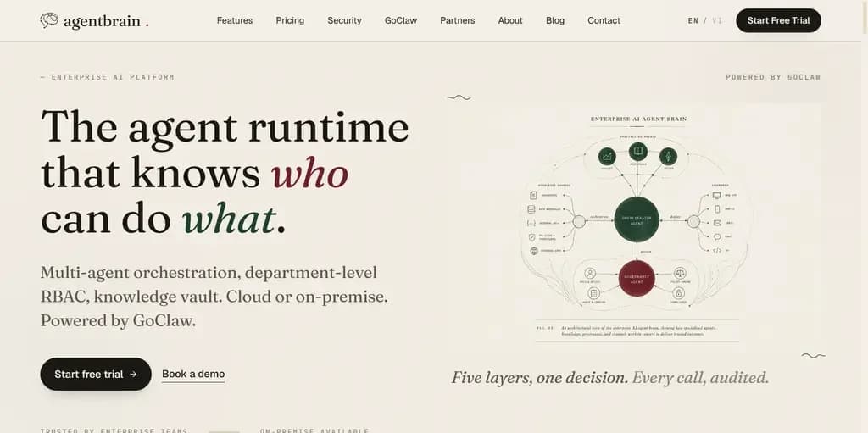868x433 pixels.
Task: Click the mobile phone channel icon
Action: [x=717, y=208]
